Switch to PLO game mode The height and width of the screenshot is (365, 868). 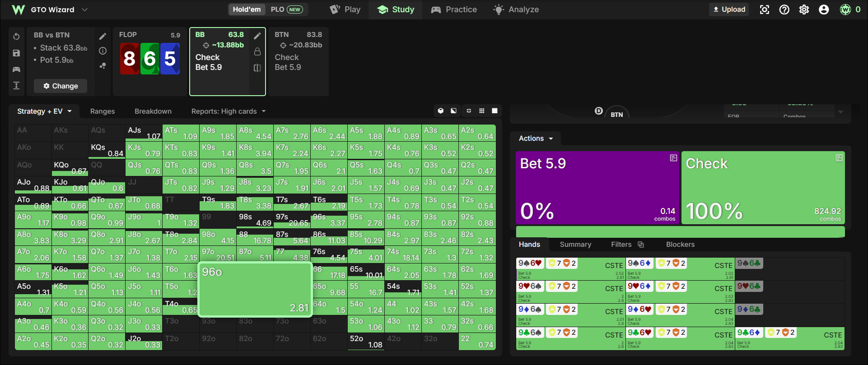[287, 9]
